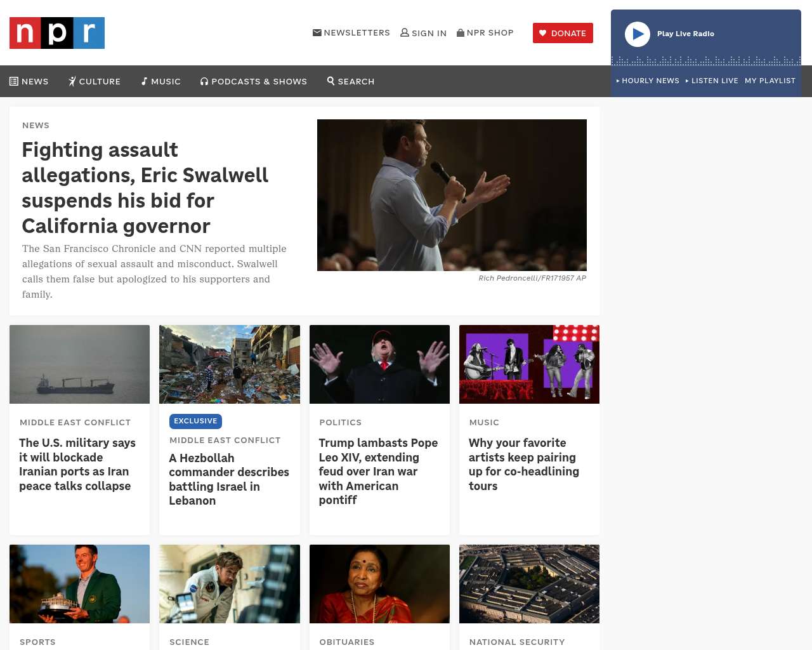
Task: Click the Sign In person icon
Action: (x=405, y=32)
